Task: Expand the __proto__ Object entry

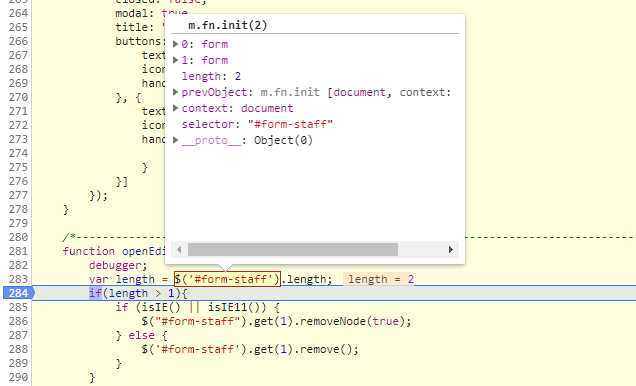Action: click(176, 140)
